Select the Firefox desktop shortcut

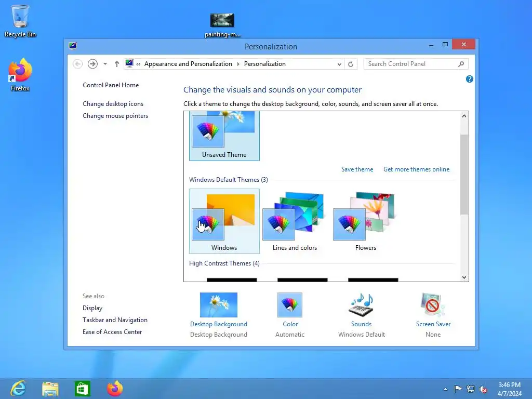(20, 75)
